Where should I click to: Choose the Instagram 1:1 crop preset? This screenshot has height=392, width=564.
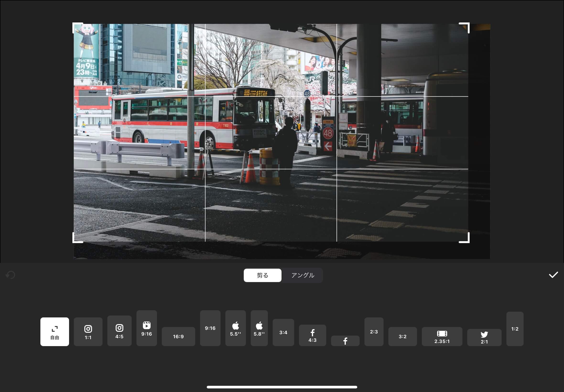click(x=88, y=332)
